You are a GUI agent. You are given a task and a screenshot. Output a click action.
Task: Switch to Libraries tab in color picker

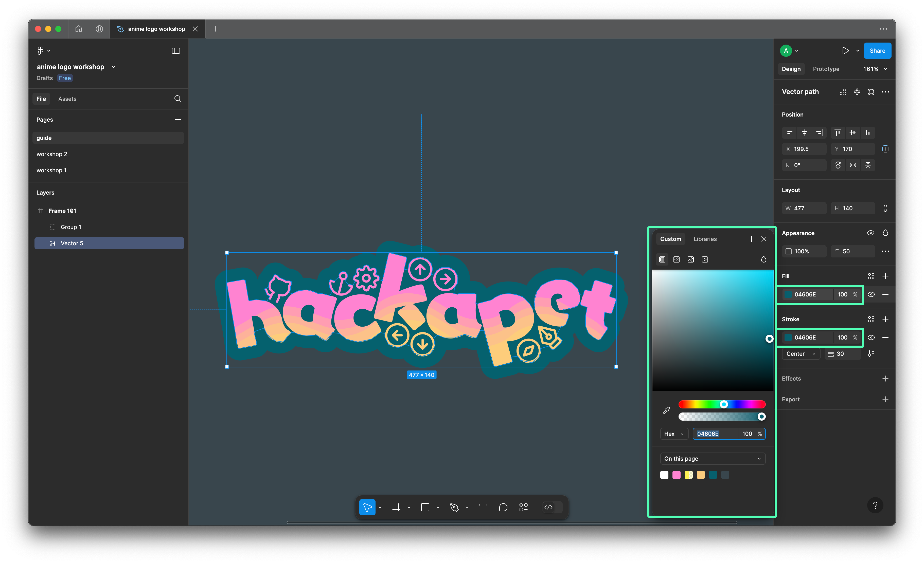[x=705, y=239]
